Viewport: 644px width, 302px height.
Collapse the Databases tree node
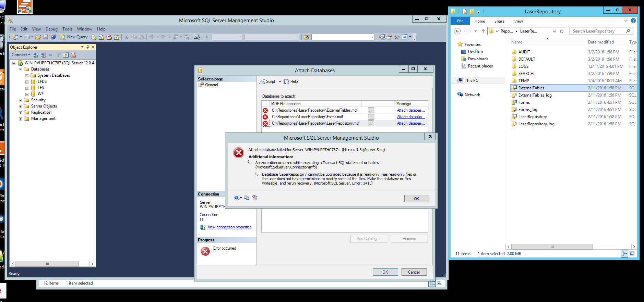pos(20,70)
